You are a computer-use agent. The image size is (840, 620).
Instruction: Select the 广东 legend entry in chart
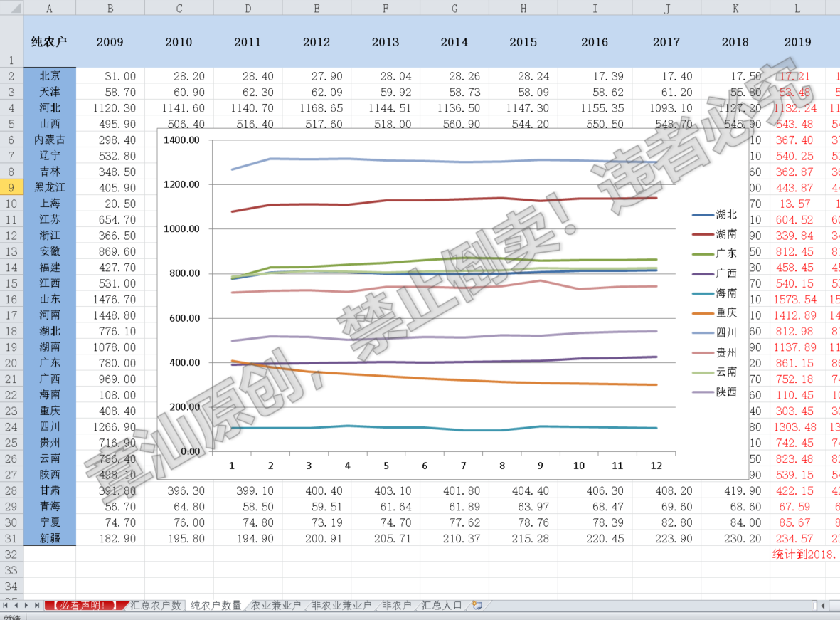[715, 253]
